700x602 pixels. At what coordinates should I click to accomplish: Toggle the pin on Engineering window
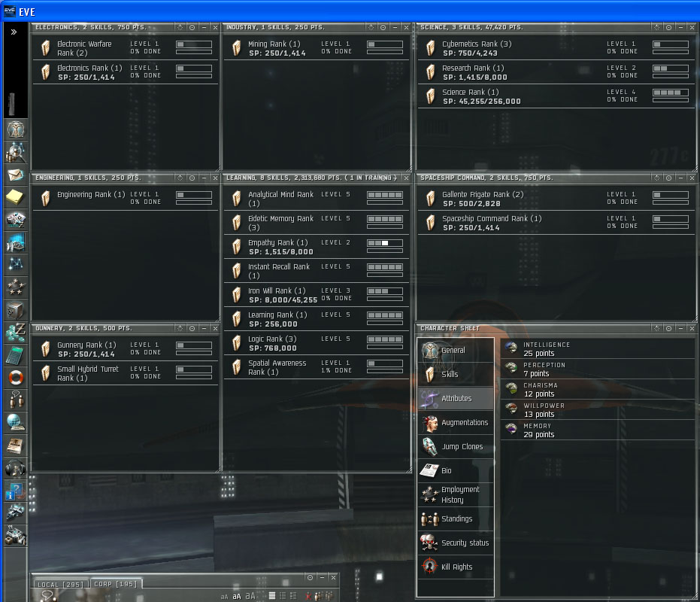192,178
